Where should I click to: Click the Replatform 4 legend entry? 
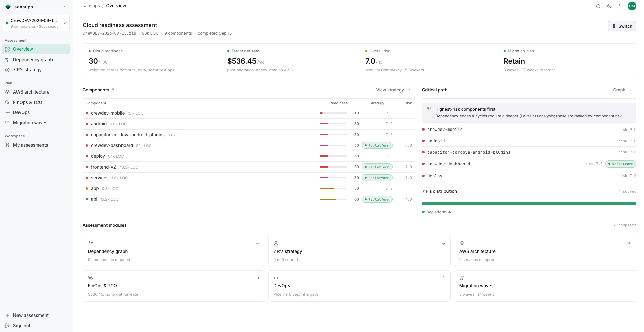click(437, 212)
